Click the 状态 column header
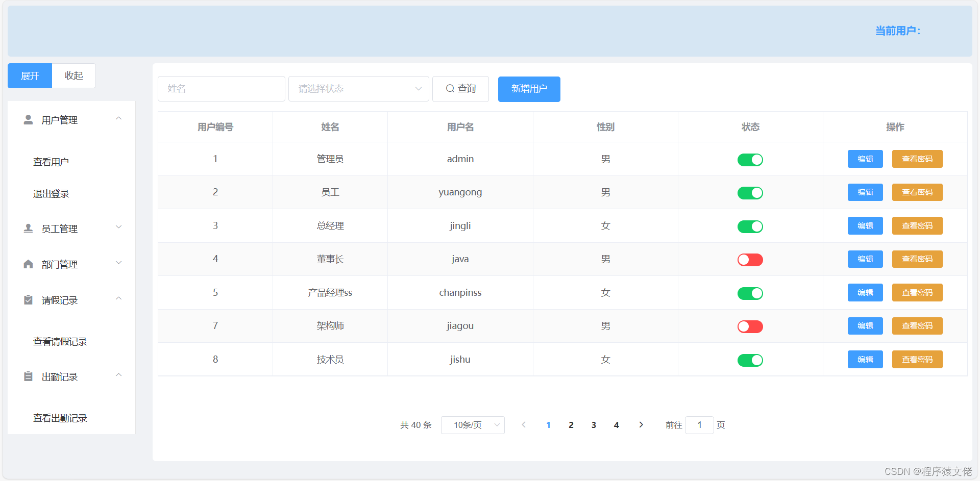The image size is (980, 481). point(750,127)
